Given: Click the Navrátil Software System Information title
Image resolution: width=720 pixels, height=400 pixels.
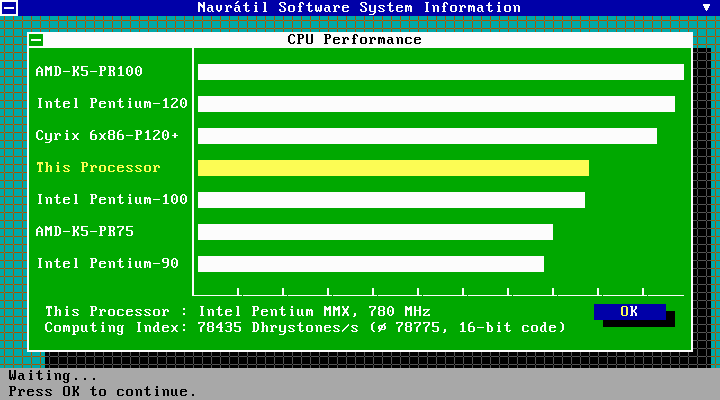Looking at the screenshot, I should [x=359, y=7].
